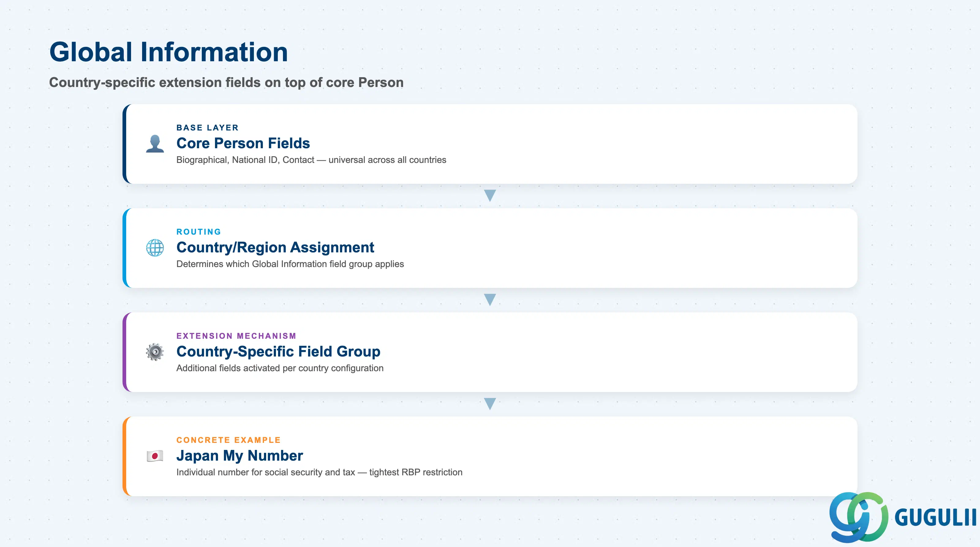
Task: Click the ROUTING label
Action: tap(198, 232)
